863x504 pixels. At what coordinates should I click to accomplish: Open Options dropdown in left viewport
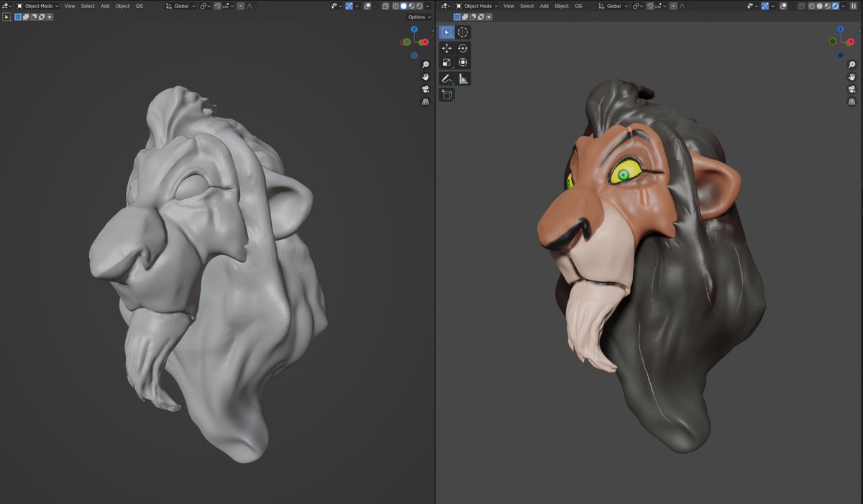click(x=418, y=17)
